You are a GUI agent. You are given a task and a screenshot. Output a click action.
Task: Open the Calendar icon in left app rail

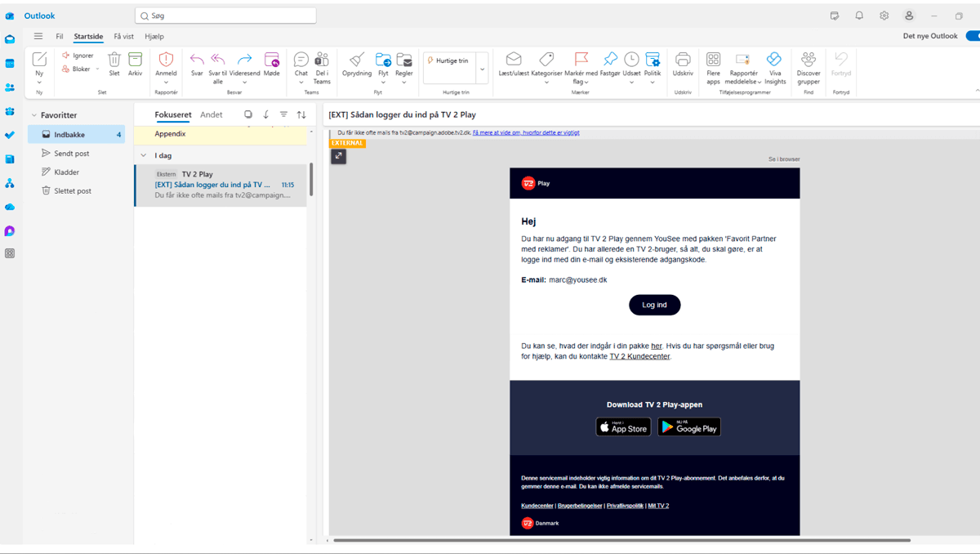[10, 63]
